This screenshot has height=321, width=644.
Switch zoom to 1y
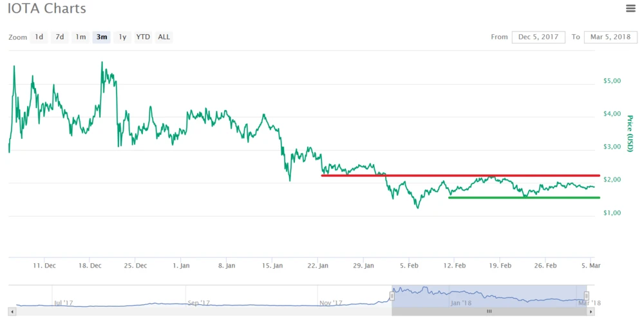click(122, 37)
